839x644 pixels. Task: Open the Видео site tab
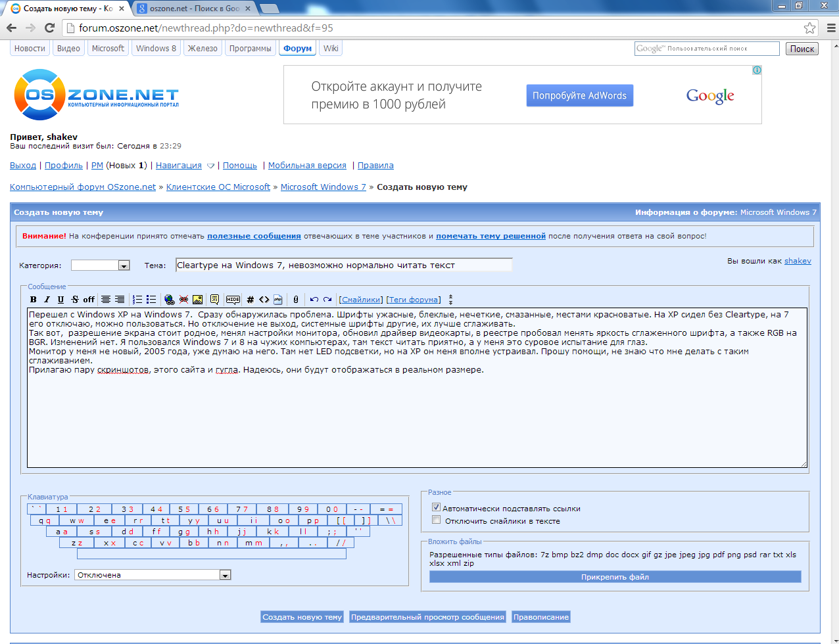coord(68,49)
